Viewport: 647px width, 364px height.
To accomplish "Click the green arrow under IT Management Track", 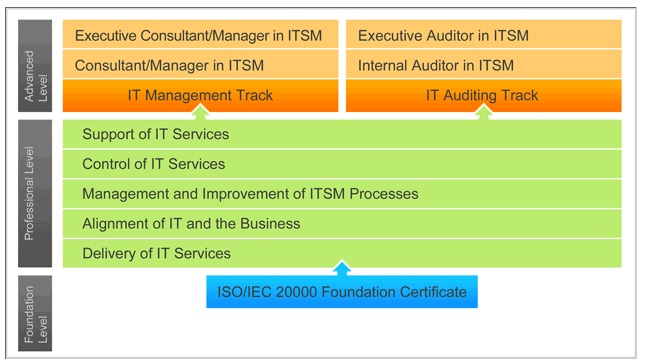I will click(x=201, y=112).
